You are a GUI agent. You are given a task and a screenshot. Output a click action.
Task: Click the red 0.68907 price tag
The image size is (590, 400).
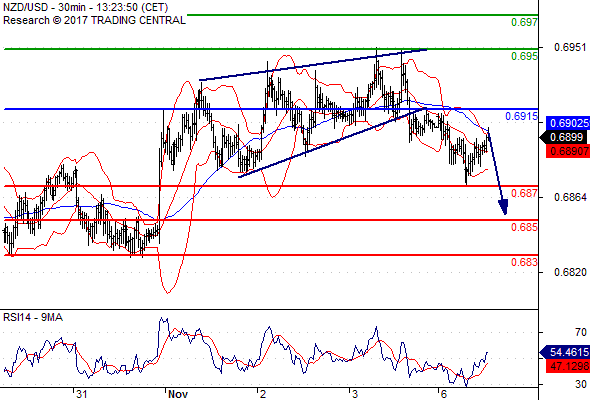[x=568, y=151]
